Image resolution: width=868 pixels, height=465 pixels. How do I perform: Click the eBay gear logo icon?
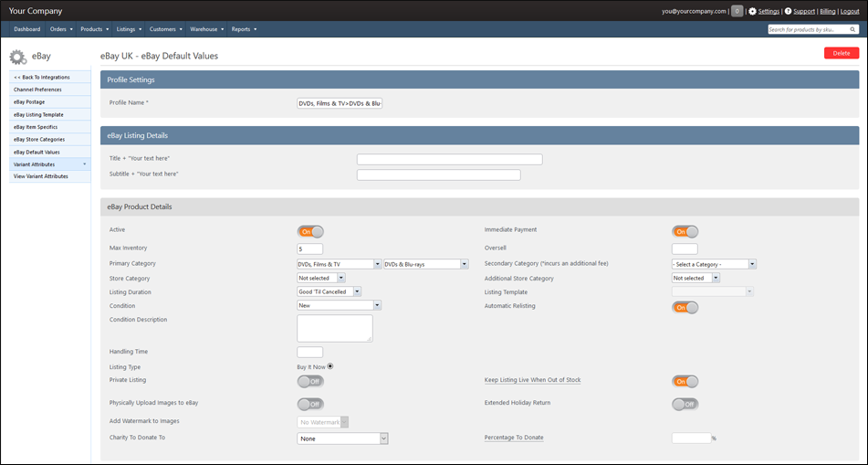pyautogui.click(x=18, y=57)
